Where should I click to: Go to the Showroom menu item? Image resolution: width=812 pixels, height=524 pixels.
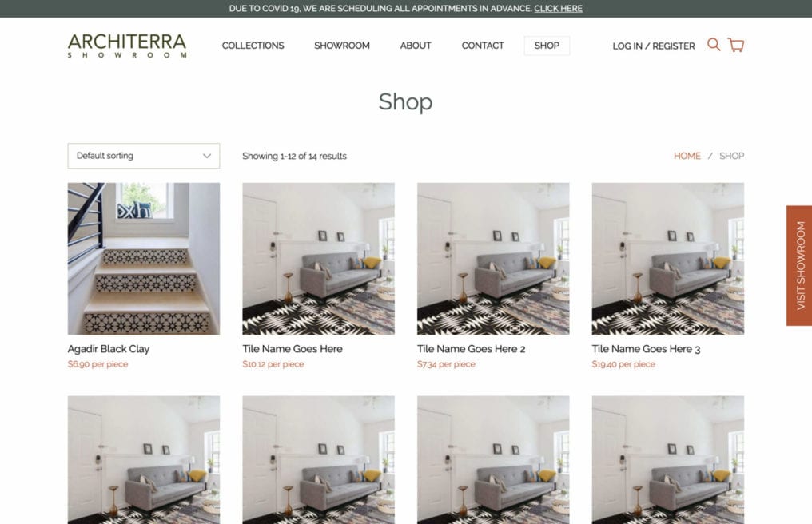[342, 46]
